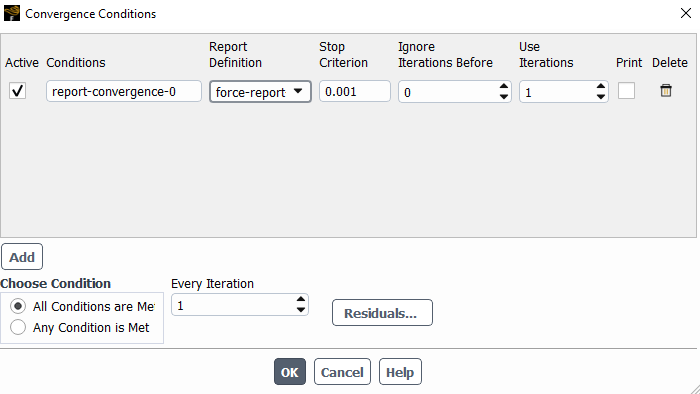Decrease Ignore Iterations Before value
The image size is (700, 394).
click(504, 96)
